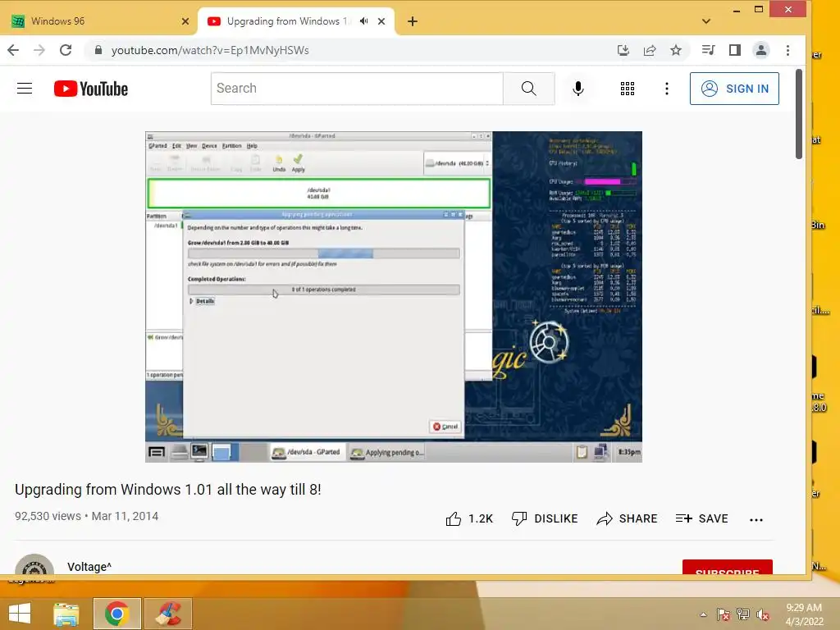Viewport: 840px width, 630px height.
Task: Open YouTube apps grid
Action: point(628,89)
